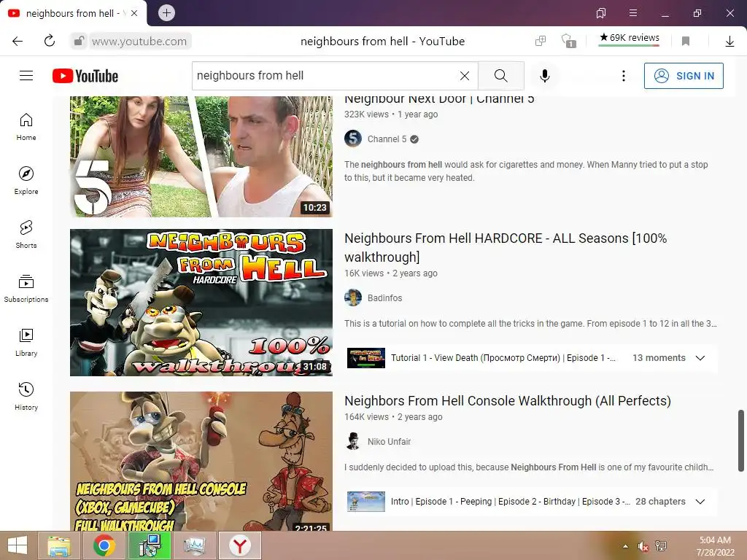Expand the 13 moments list
This screenshot has height=560, width=747.
tap(700, 358)
